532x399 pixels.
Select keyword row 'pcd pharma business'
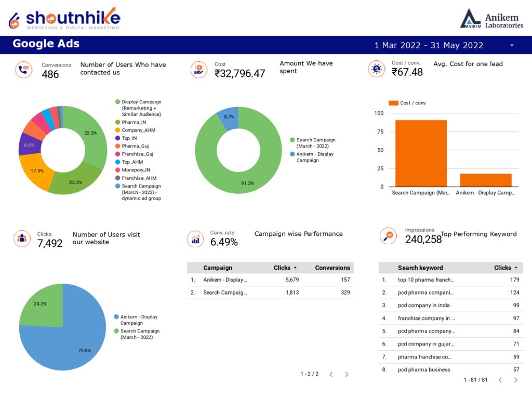[450, 369]
